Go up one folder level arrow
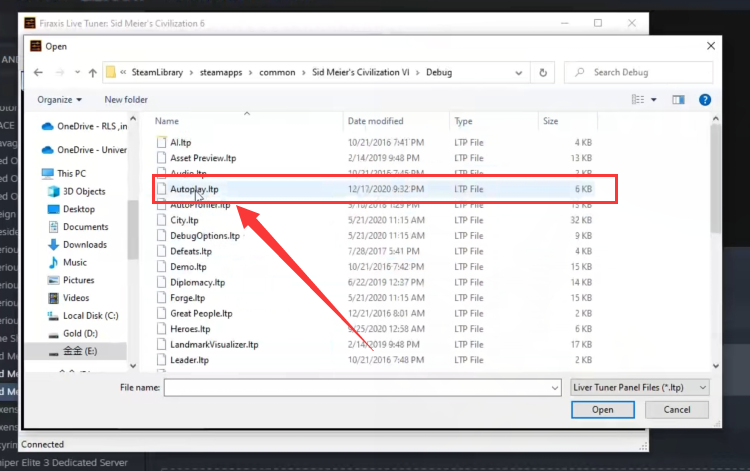This screenshot has height=471, width=750. pos(92,73)
